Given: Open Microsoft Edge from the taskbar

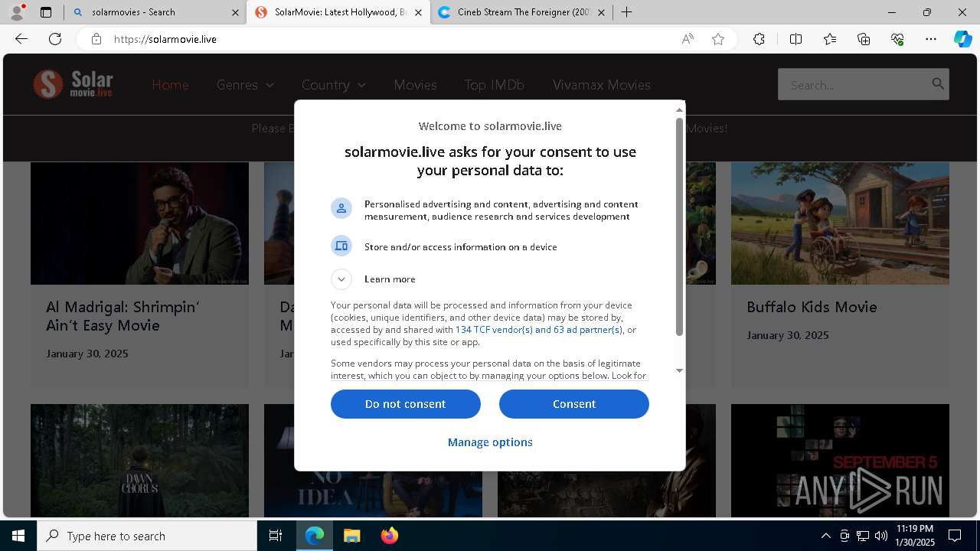Looking at the screenshot, I should pos(315,536).
